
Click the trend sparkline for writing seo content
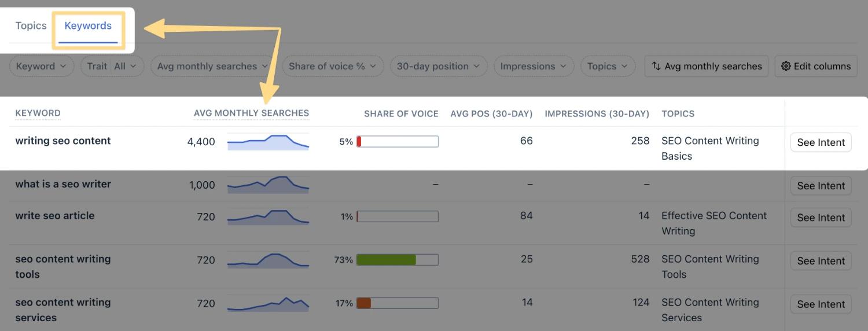[x=268, y=142]
